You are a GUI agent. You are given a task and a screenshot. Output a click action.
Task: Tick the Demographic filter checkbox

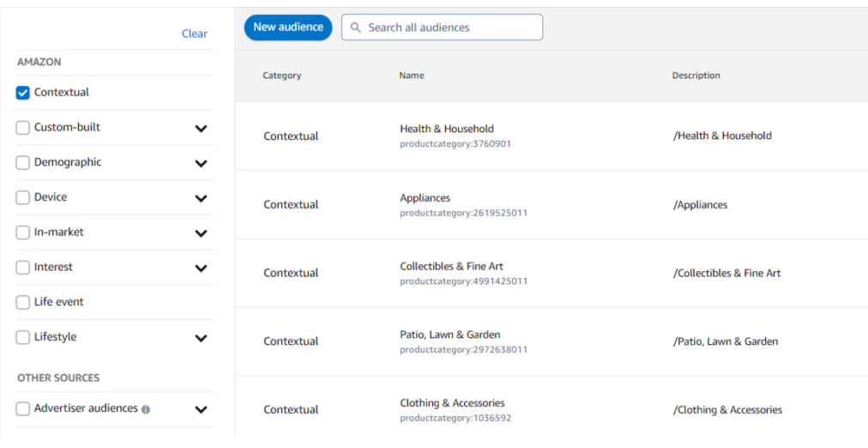pyautogui.click(x=23, y=163)
